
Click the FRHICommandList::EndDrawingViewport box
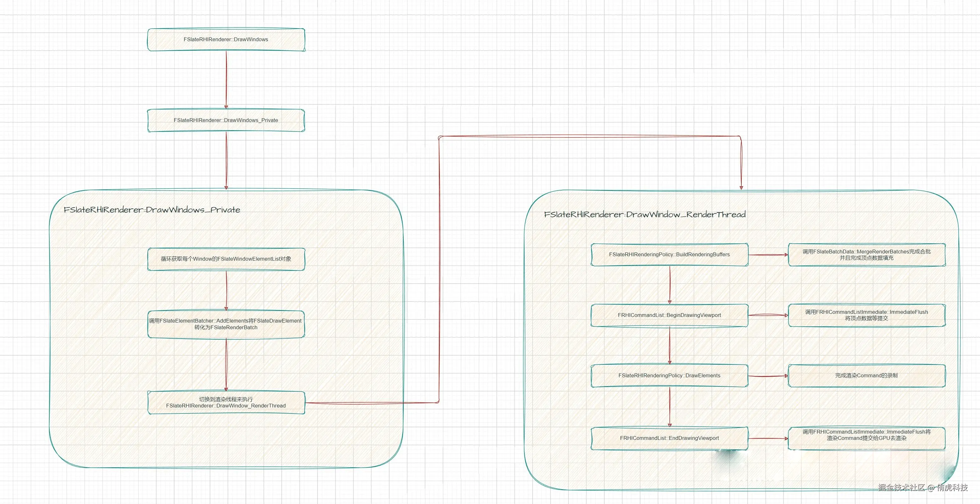click(x=669, y=438)
